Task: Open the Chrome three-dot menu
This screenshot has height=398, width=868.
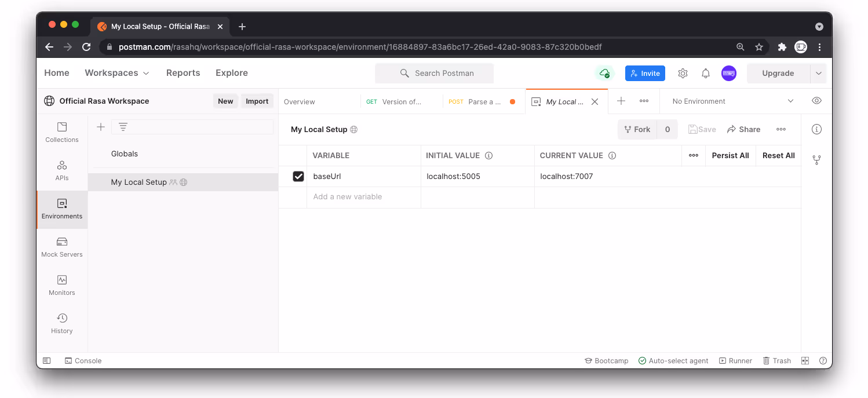Action: coord(819,47)
